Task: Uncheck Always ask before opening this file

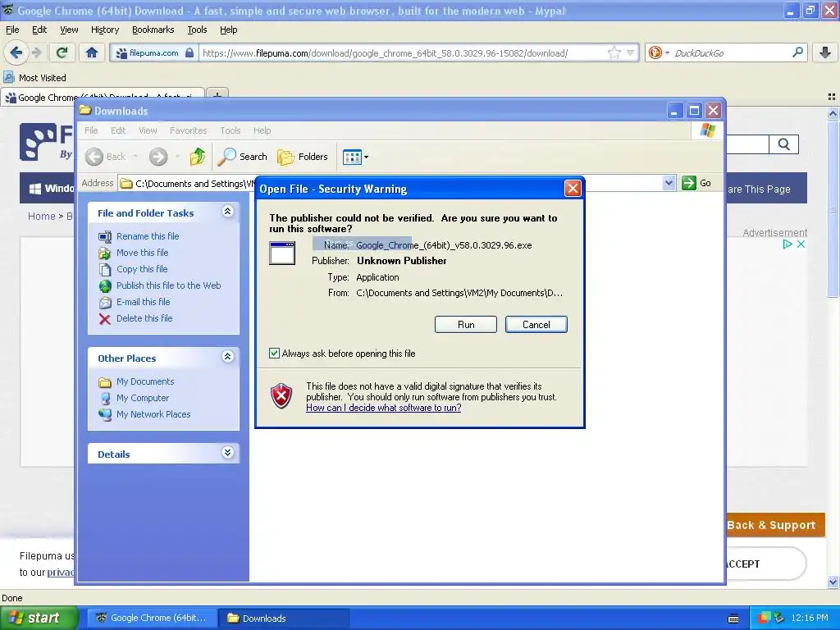Action: coord(274,354)
